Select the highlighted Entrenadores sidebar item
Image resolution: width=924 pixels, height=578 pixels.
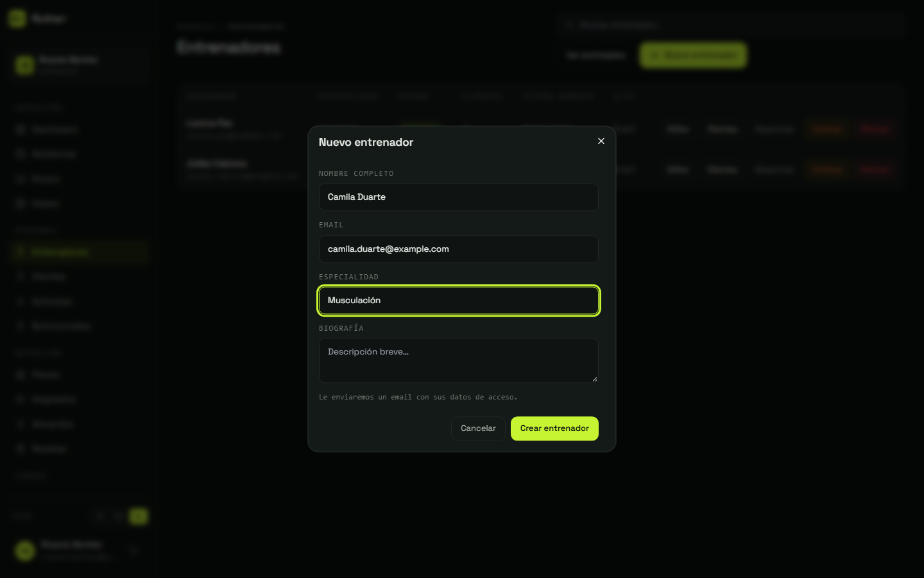coord(80,252)
